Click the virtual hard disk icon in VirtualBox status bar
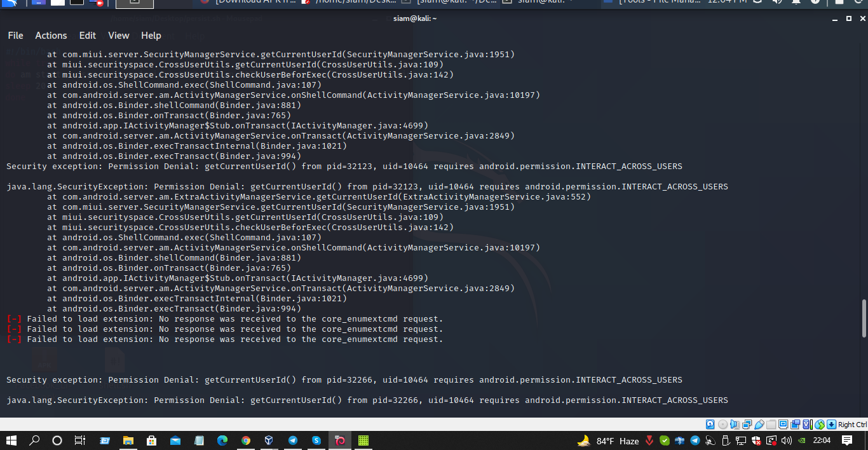This screenshot has height=450, width=868. [710, 424]
